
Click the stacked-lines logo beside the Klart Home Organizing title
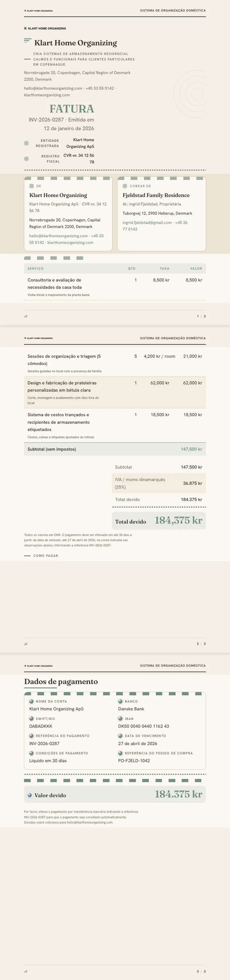coord(27,41)
